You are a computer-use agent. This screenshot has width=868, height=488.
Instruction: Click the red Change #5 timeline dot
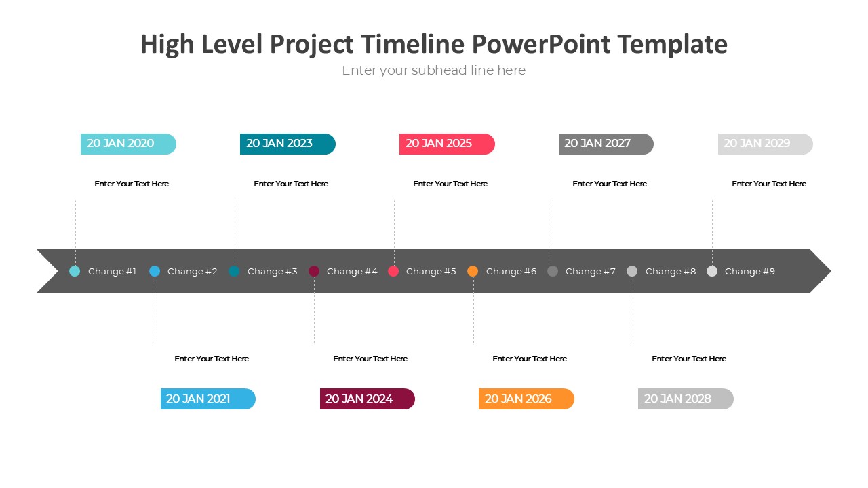coord(393,271)
